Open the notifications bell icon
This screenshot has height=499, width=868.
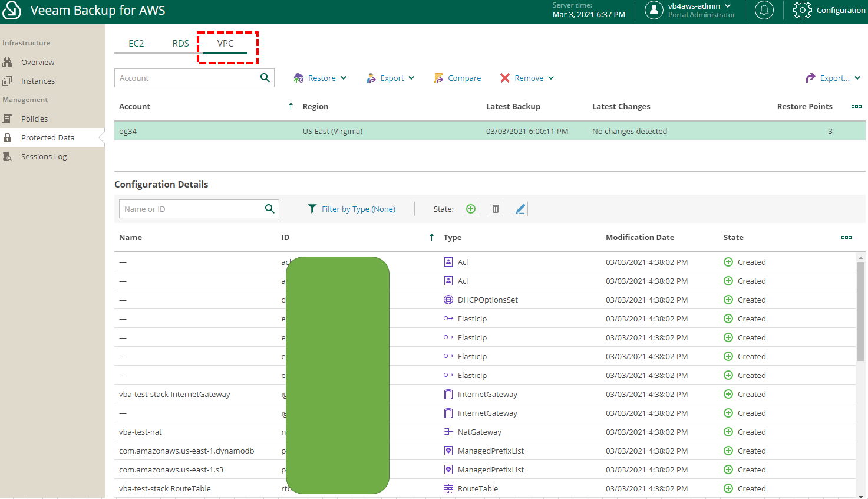point(764,10)
